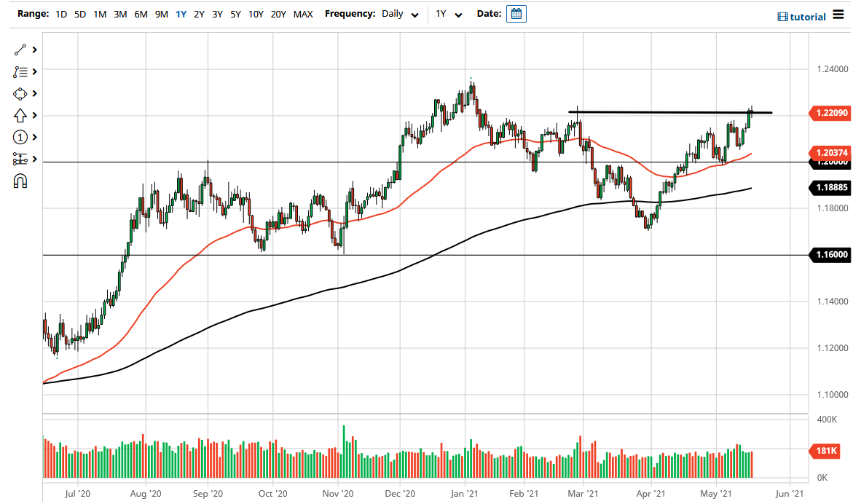
Task: Click the 1.16000 horizontal line tag
Action: click(830, 254)
